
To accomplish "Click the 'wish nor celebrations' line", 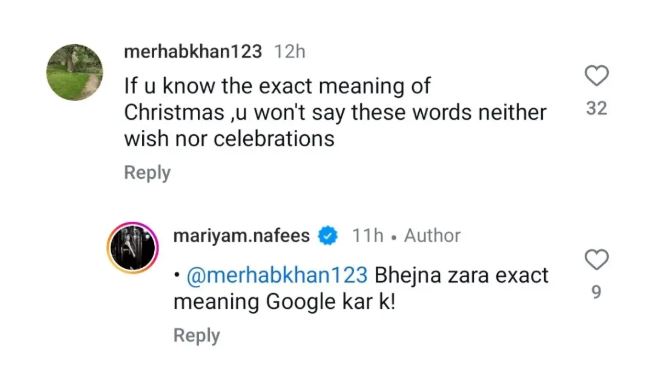I will click(x=229, y=138).
